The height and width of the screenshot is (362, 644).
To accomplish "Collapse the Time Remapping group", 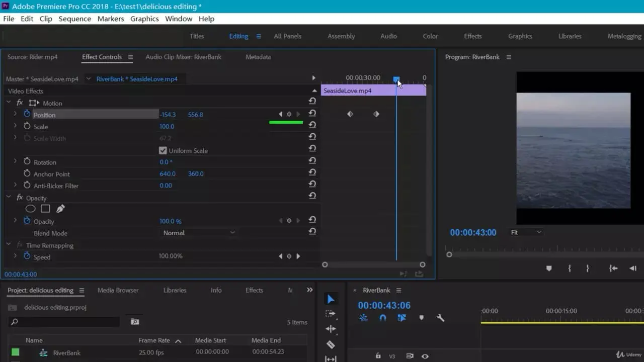I will (9, 244).
